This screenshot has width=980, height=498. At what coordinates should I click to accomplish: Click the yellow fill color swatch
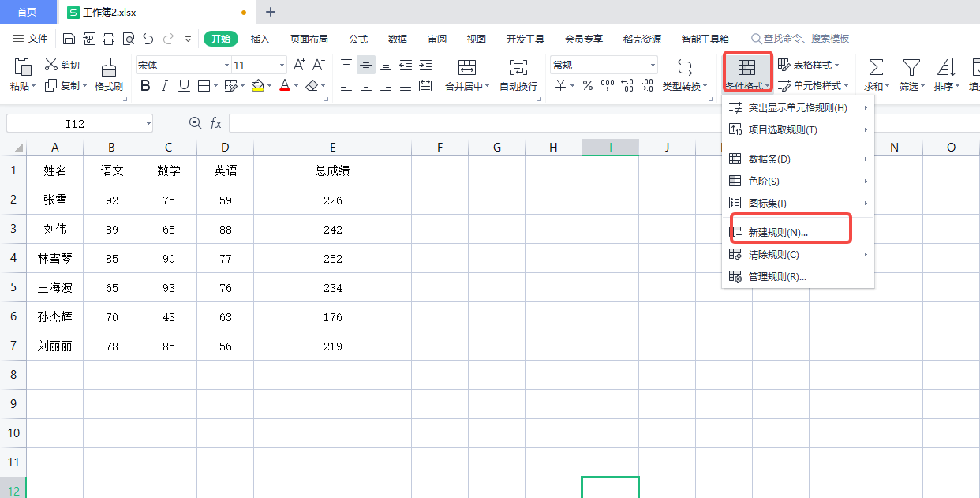(x=257, y=86)
